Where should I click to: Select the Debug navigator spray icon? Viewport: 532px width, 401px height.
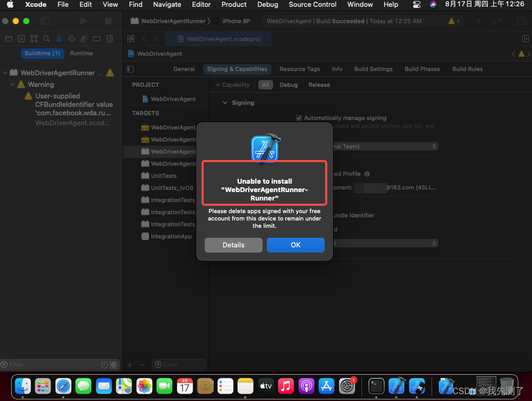pyautogui.click(x=84, y=38)
